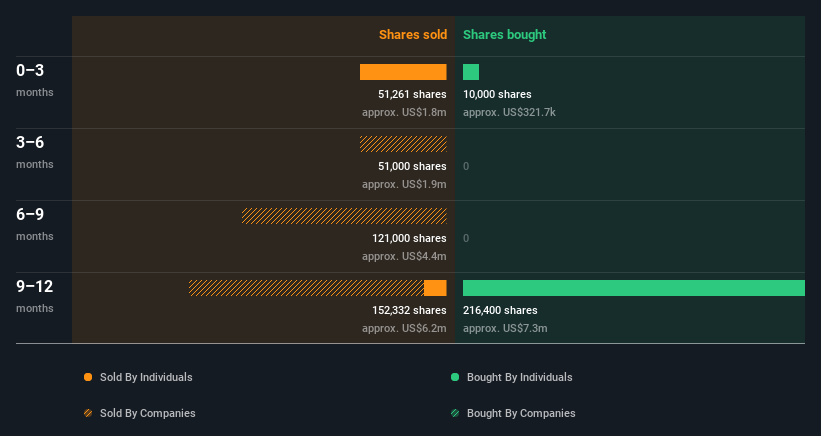Screen dimensions: 821x436
Task: Toggle the Bought By Companies legend label
Action: click(521, 413)
